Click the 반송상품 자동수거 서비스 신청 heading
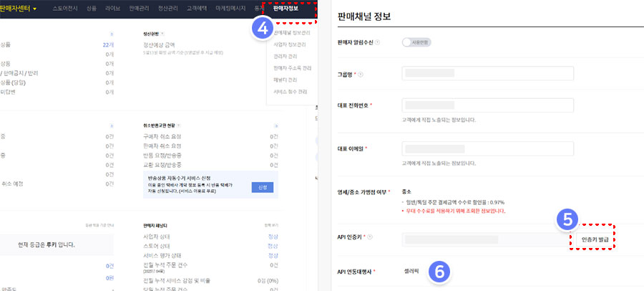 [179, 178]
